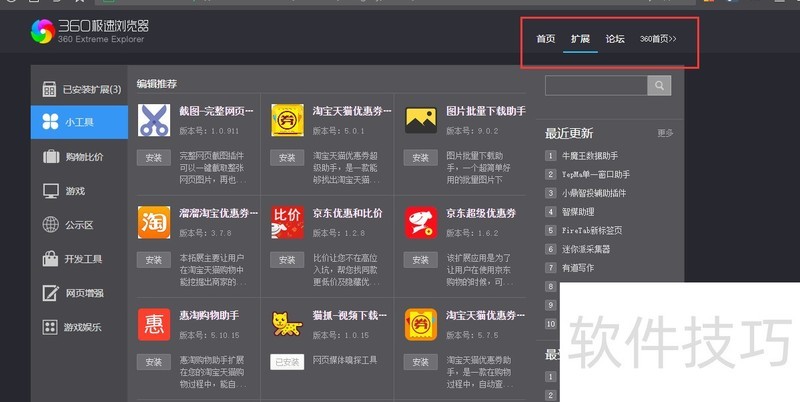Click the scissors screenshot extension icon
This screenshot has height=402, width=800.
pyautogui.click(x=154, y=120)
